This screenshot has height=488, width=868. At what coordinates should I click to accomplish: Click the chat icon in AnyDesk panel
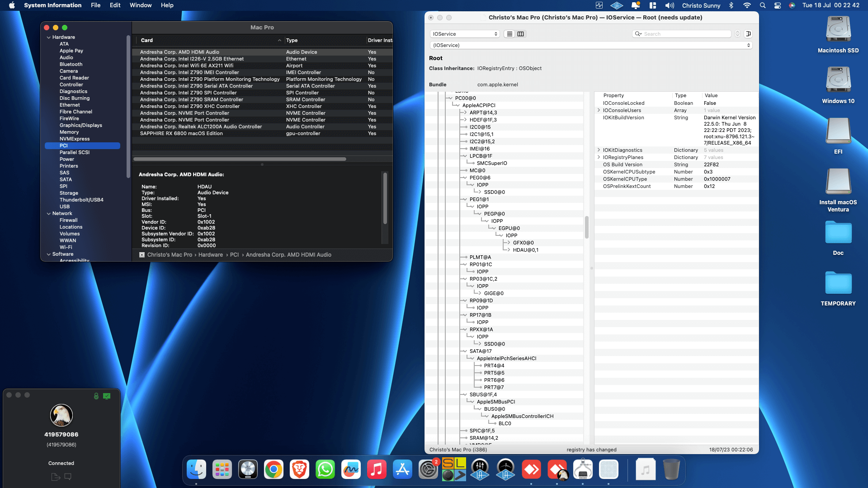68,477
